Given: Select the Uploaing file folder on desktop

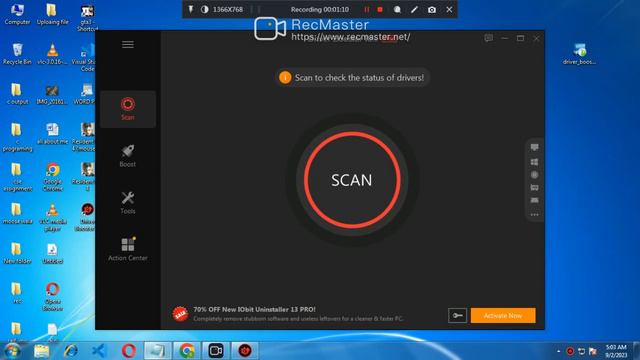Looking at the screenshot, I should tap(52, 14).
